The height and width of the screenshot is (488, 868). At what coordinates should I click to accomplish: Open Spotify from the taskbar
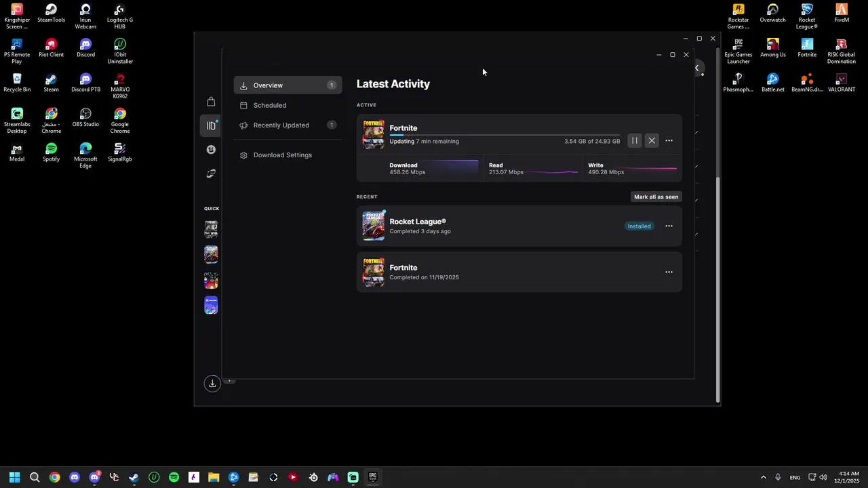(174, 477)
